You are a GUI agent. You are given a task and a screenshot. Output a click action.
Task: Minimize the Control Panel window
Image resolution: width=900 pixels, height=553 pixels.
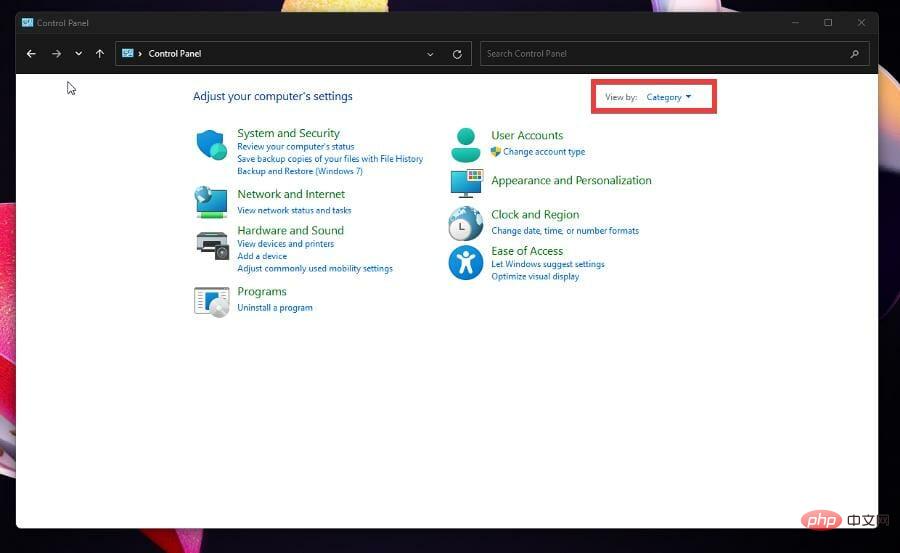pos(796,22)
